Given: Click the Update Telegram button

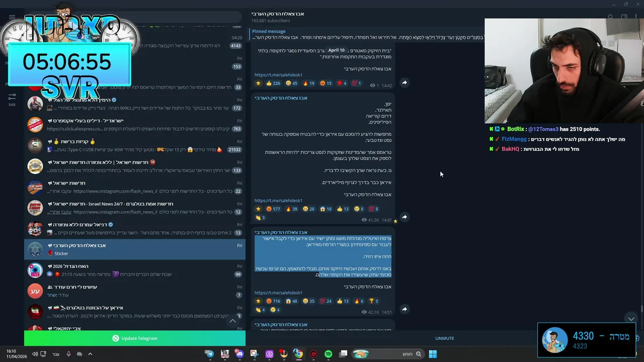Looking at the screenshot, I should (135, 338).
